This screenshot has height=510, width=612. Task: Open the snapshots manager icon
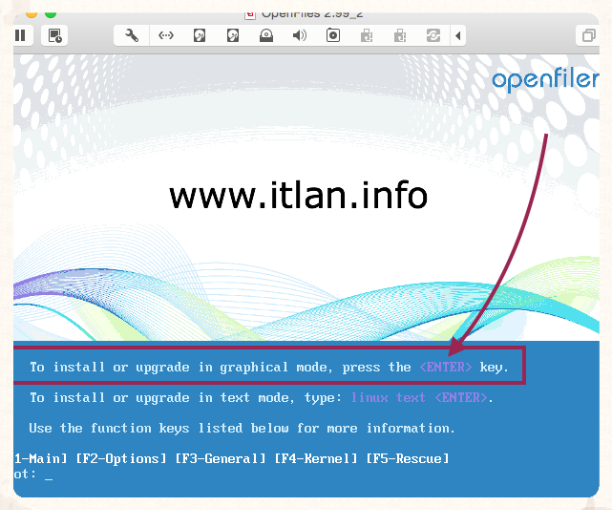tap(55, 35)
